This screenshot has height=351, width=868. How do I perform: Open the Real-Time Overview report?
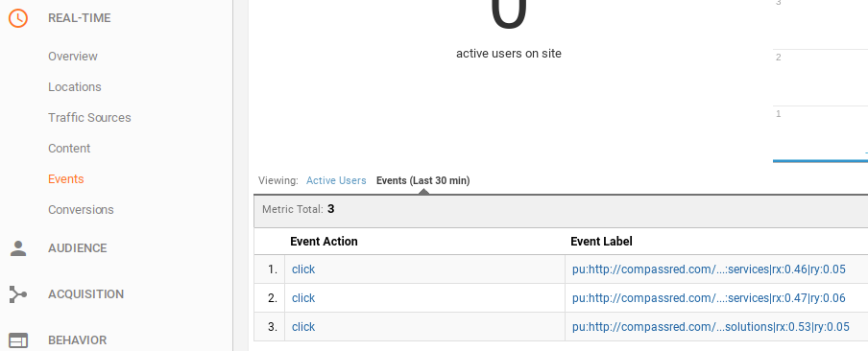pos(73,57)
